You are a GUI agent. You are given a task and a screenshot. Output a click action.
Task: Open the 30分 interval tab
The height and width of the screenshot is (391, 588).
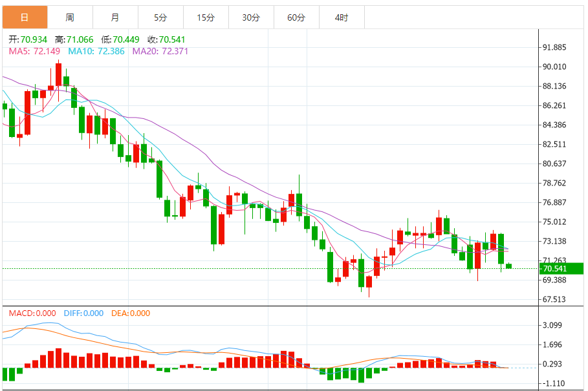click(x=251, y=17)
